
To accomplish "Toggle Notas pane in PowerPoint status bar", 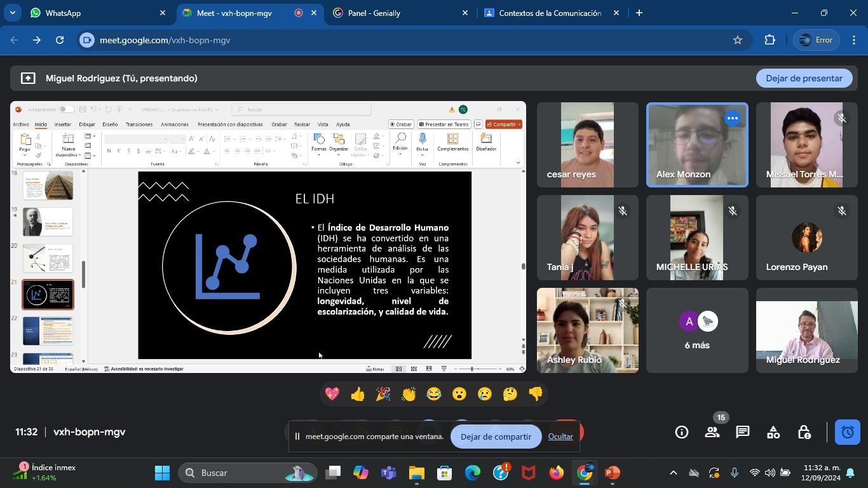I will (375, 369).
